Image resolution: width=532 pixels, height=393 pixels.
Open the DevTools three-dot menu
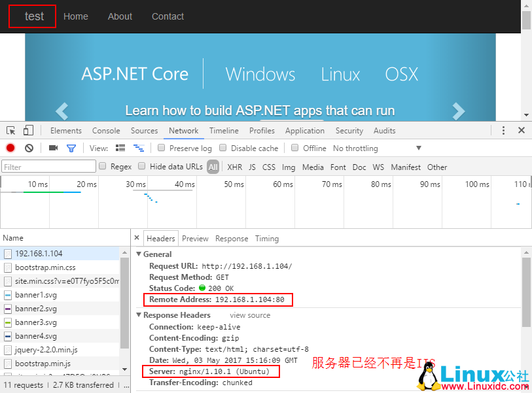(x=503, y=130)
